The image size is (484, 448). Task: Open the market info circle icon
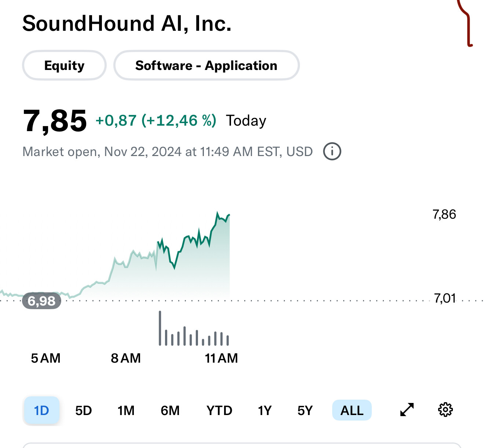[x=332, y=151]
